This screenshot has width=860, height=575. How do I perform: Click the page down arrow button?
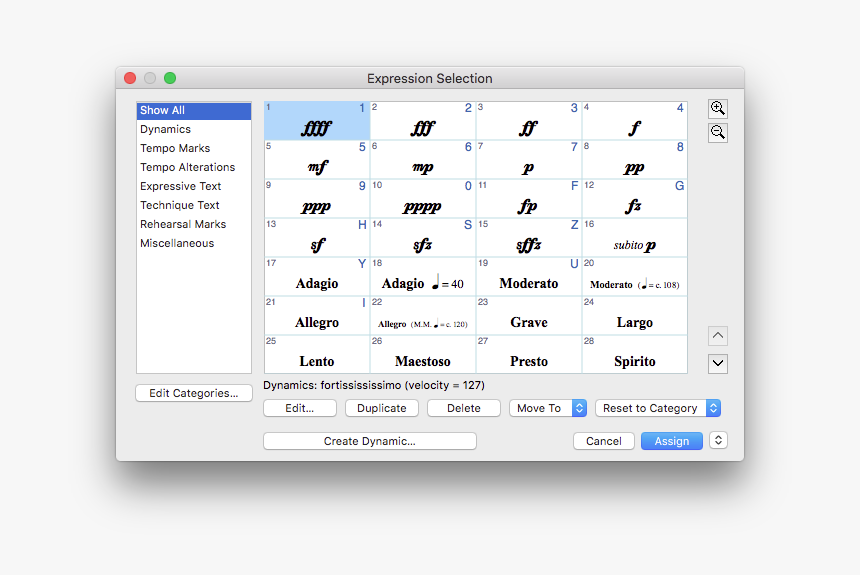pyautogui.click(x=718, y=363)
